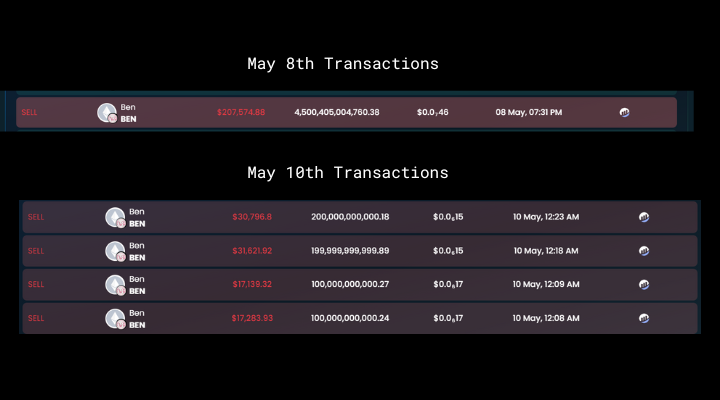Click the May 8th Transactions heading
Screen dimensions: 720x400
pyautogui.click(x=343, y=64)
